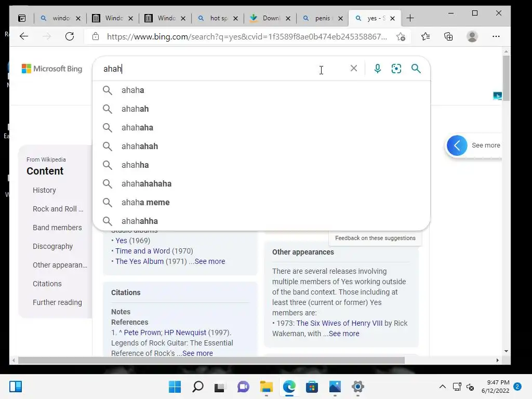The image size is (532, 399).
Task: Submit search with the magnifier icon
Action: coord(416,69)
